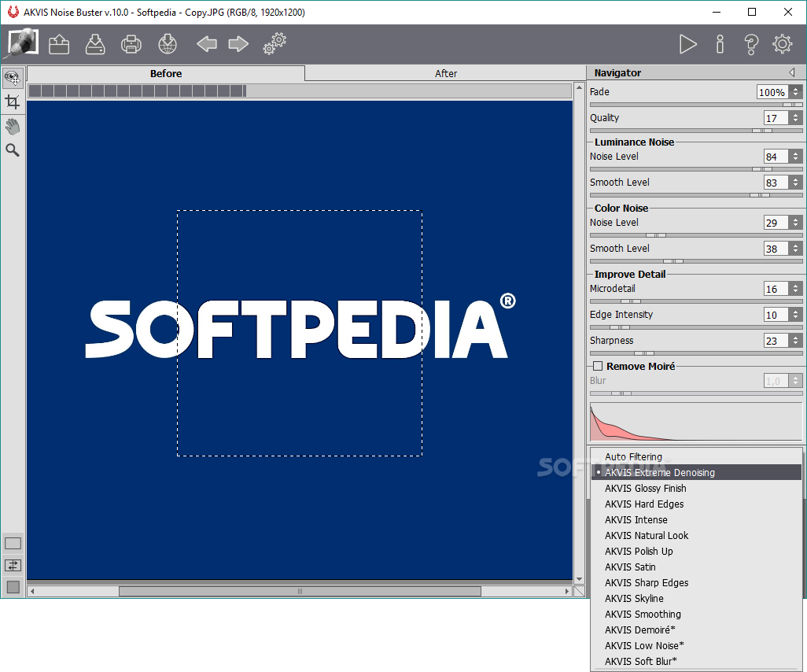Open preferences with the gear icon
This screenshot has width=807, height=672.
pos(783,44)
